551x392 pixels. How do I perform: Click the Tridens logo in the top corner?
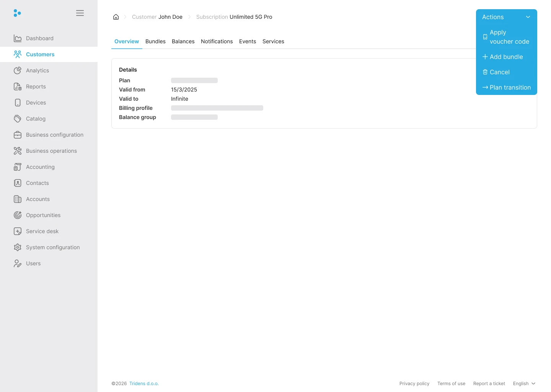17,13
